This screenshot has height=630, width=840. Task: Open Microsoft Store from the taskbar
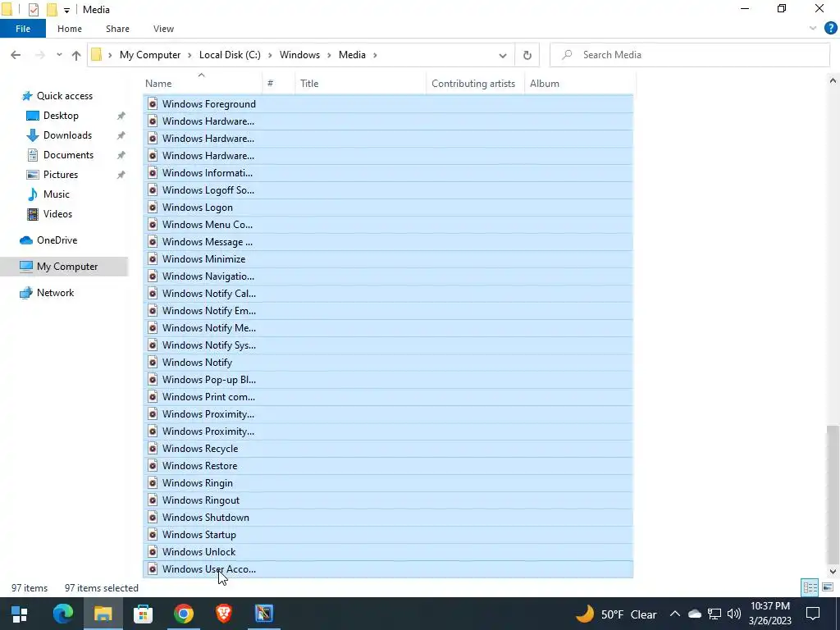[143, 614]
